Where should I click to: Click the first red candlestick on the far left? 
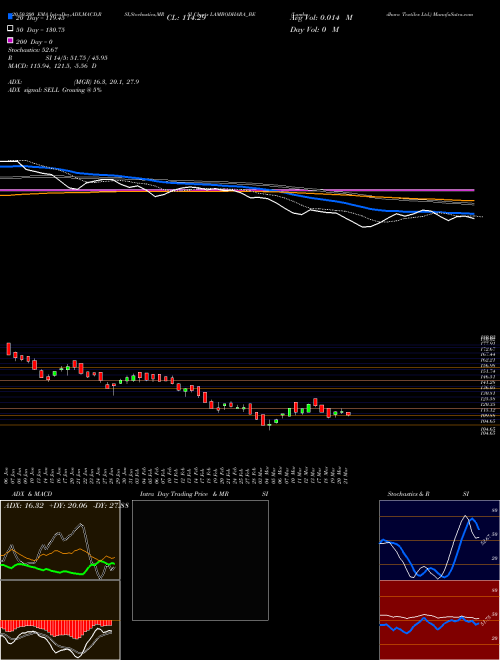coord(8,349)
